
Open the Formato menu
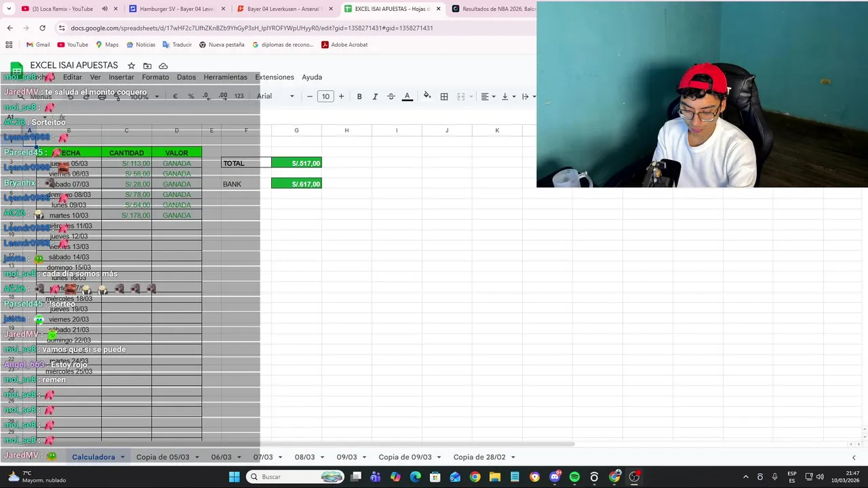[155, 77]
